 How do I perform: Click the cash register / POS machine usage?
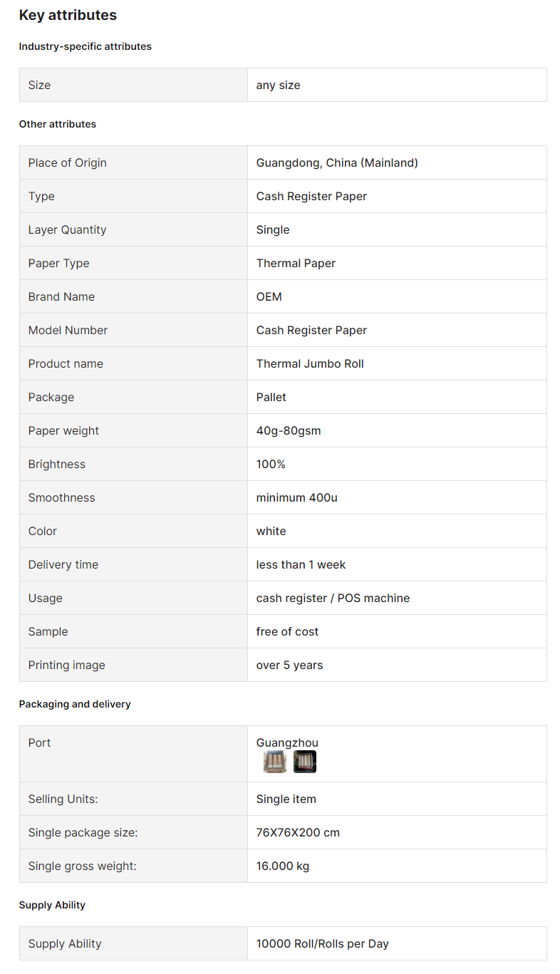pyautogui.click(x=333, y=598)
